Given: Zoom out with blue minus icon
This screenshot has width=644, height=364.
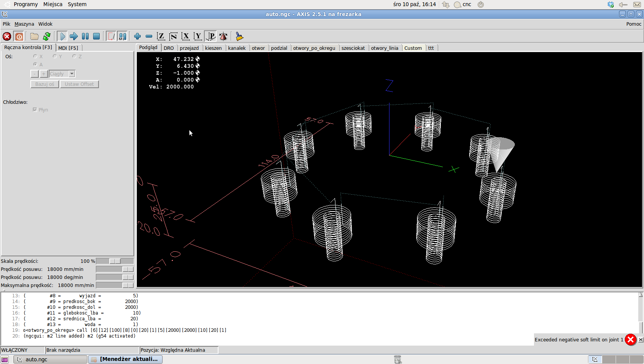Looking at the screenshot, I should point(149,36).
